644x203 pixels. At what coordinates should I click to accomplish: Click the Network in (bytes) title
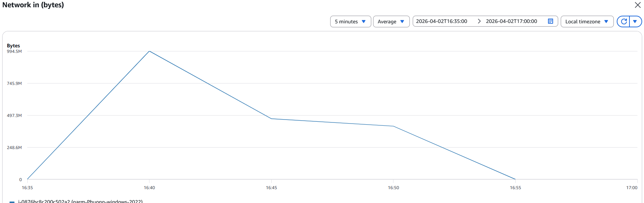pyautogui.click(x=33, y=5)
